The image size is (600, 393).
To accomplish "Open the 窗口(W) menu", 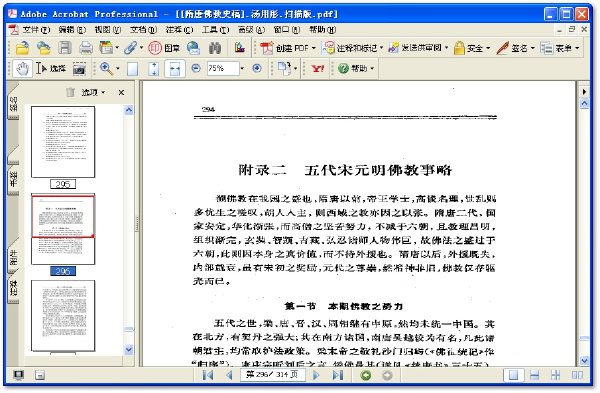I will click(x=287, y=29).
